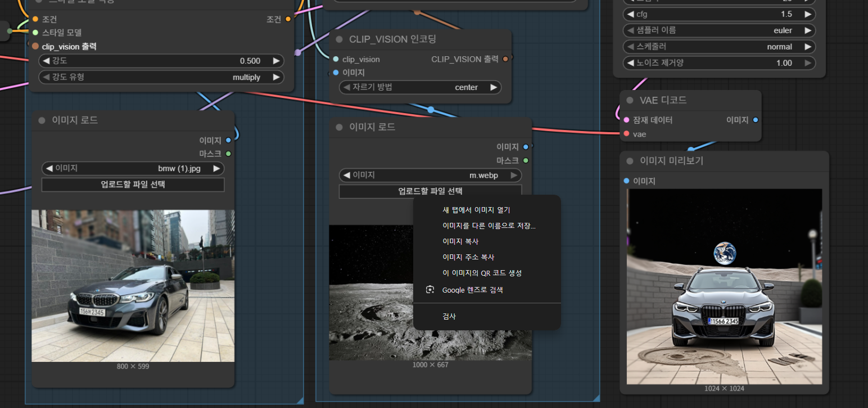Click the 강도 0.500 value field
Image resolution: width=868 pixels, height=408 pixels.
(x=161, y=61)
